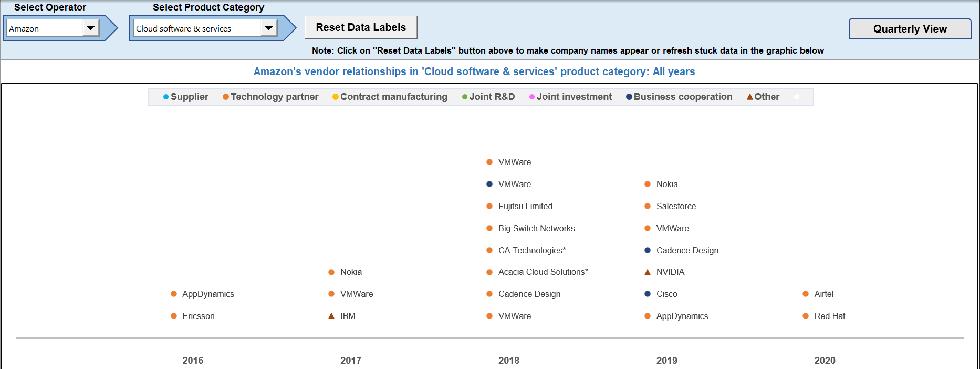This screenshot has height=369, width=980.
Task: Click the 2018 axis year label
Action: click(x=508, y=360)
